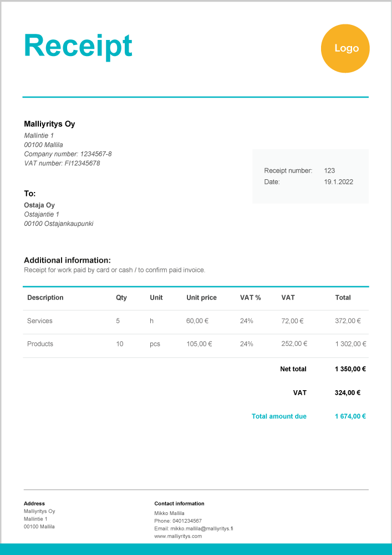This screenshot has height=555, width=392.
Task: Click the Products unit price 105,00 €
Action: (199, 344)
